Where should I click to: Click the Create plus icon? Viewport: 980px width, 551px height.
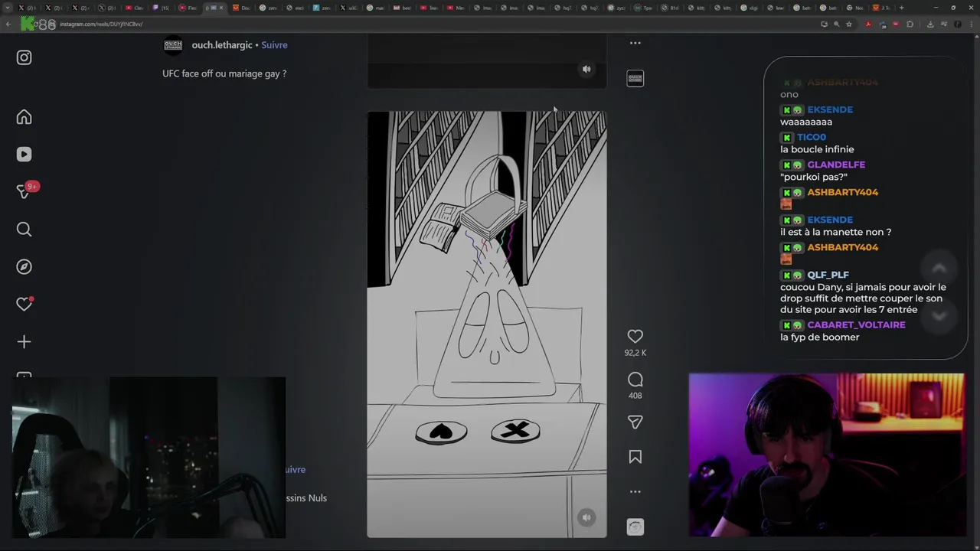pyautogui.click(x=24, y=341)
